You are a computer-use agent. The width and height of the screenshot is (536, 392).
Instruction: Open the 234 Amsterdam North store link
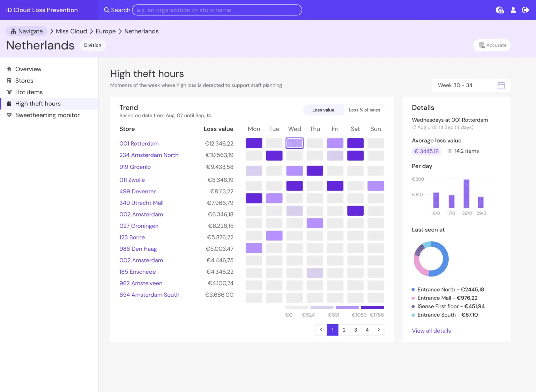(149, 155)
